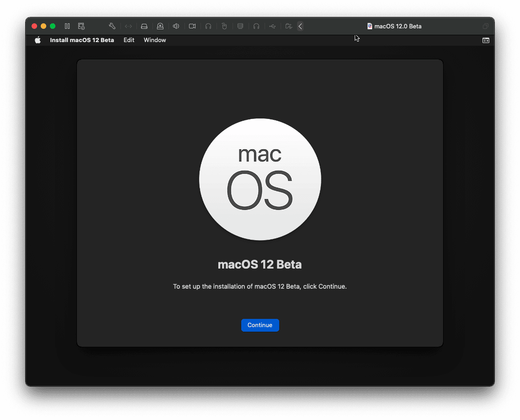
Task: Click the USB device icon
Action: pos(272,26)
